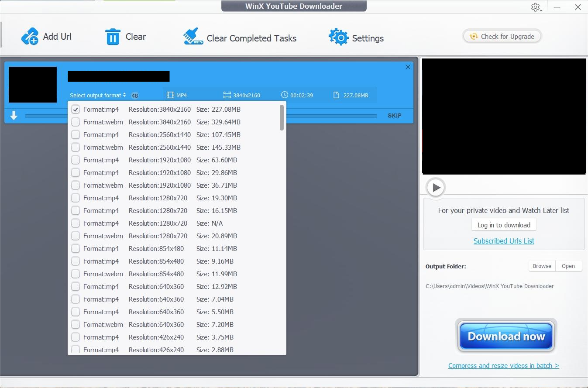
Task: Click the Add Url cloud icon
Action: (30, 37)
